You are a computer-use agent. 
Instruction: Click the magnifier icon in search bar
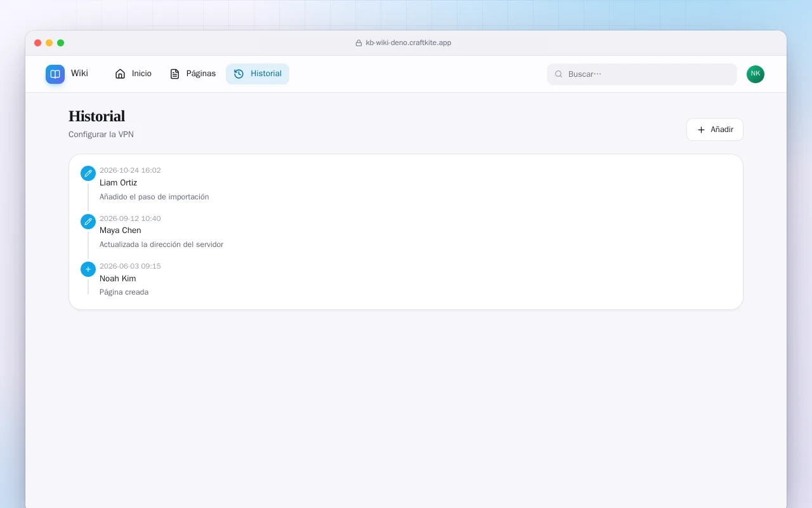tap(559, 74)
